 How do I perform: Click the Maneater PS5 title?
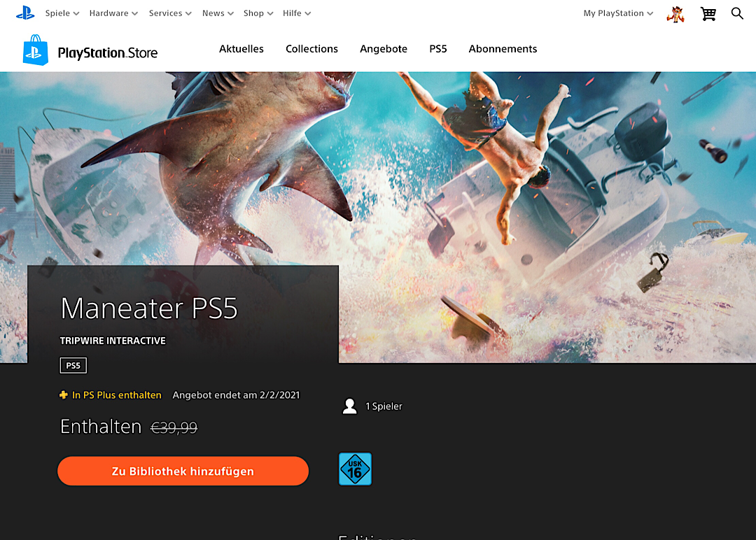(x=150, y=308)
